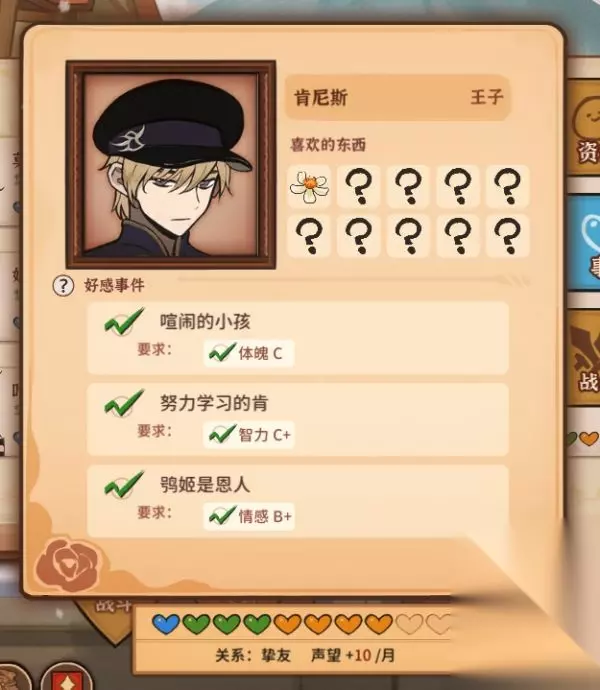
Task: Click the red card icon at bottom left
Action: (x=66, y=677)
